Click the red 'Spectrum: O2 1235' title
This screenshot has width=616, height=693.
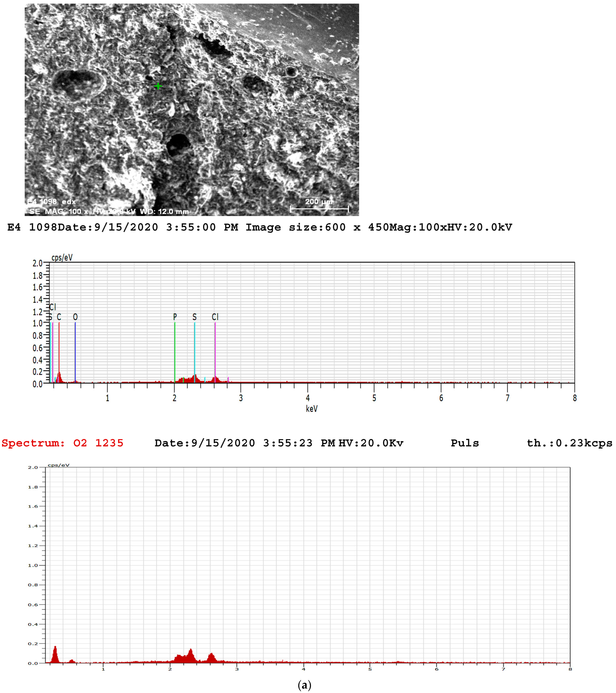click(62, 443)
